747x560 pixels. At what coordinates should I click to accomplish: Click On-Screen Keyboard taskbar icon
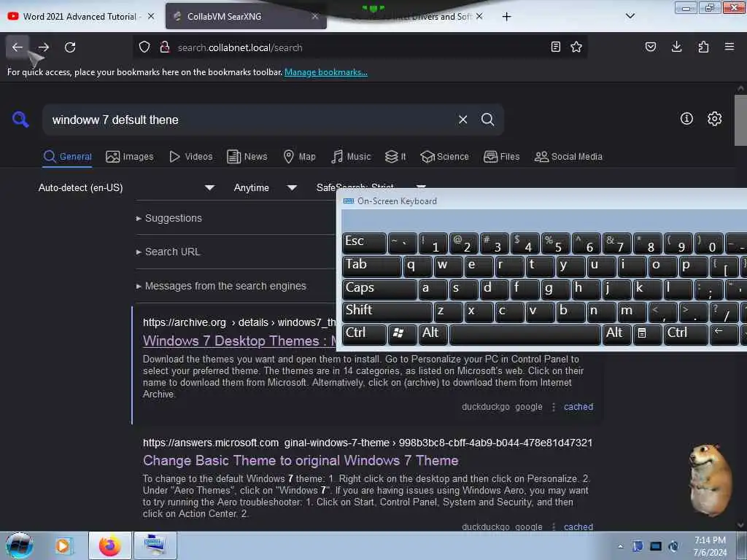click(155, 545)
